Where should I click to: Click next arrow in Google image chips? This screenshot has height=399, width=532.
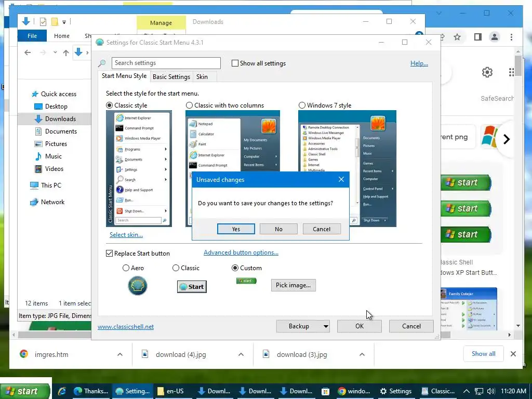[507, 139]
